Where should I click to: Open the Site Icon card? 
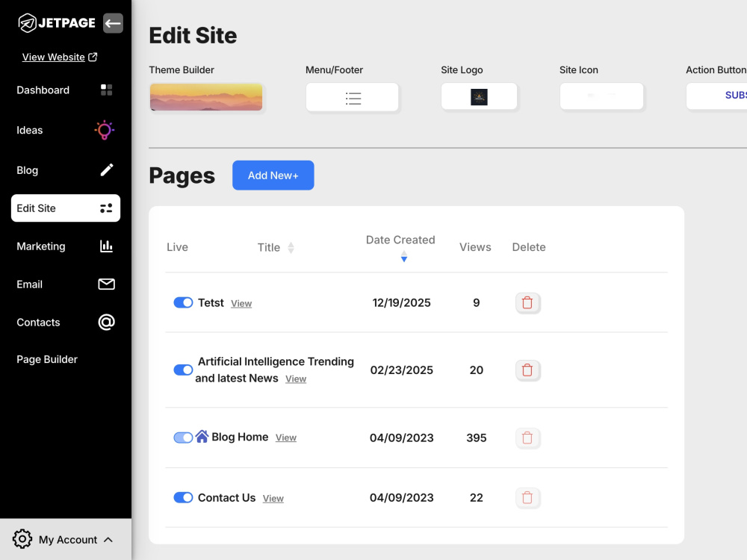point(601,96)
